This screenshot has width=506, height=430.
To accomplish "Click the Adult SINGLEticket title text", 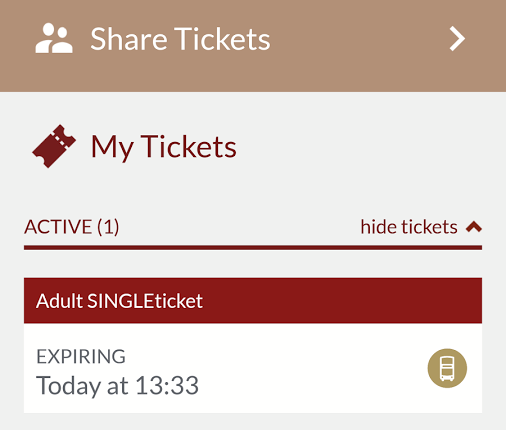I will (119, 301).
